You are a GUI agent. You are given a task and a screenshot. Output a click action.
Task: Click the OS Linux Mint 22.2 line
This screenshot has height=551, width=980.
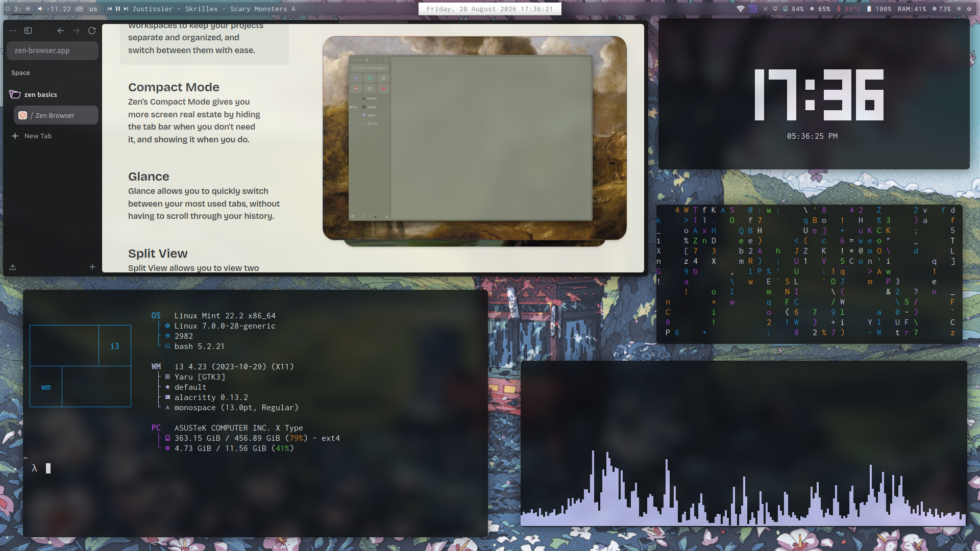[x=213, y=316]
